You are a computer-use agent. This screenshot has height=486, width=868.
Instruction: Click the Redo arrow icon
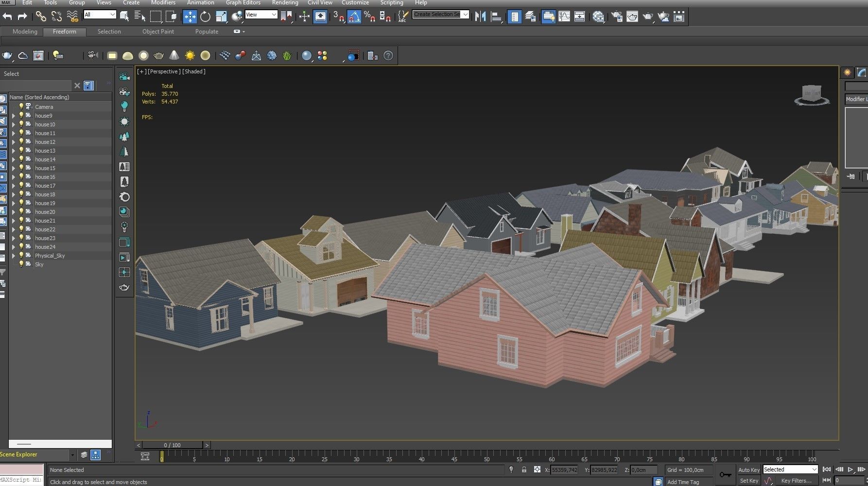click(x=22, y=17)
